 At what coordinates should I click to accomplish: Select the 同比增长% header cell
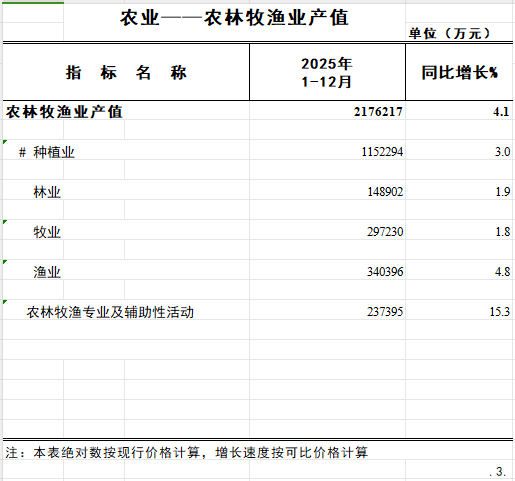coord(459,72)
